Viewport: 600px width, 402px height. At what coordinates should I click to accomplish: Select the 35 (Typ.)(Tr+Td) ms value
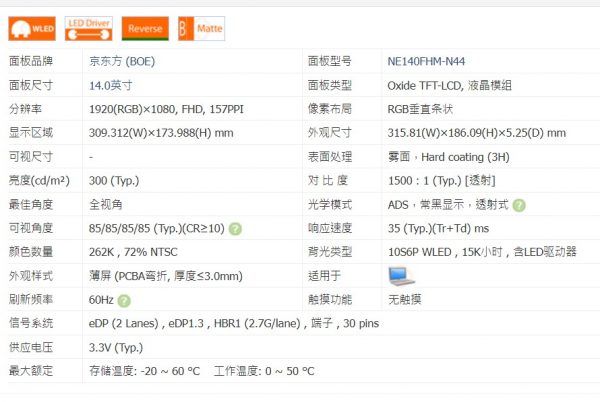438,228
